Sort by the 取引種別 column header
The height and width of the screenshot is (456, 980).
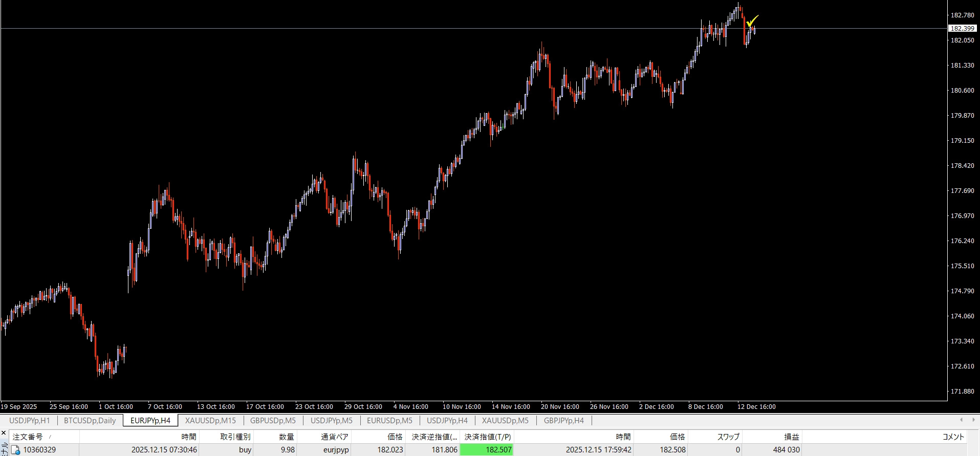(235, 437)
